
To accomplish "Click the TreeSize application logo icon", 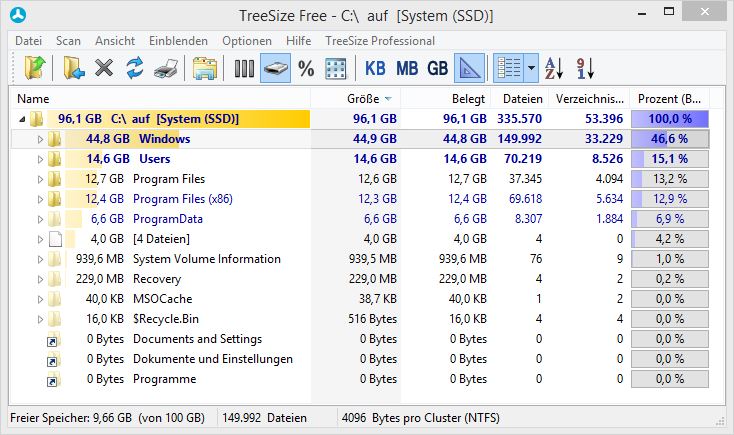I will tap(18, 15).
